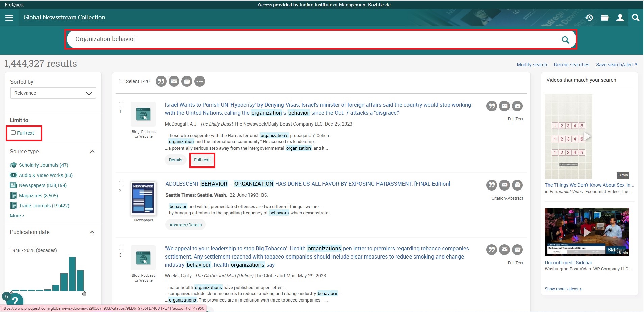This screenshot has height=312, width=644.
Task: Open My Research folder icon
Action: point(604,18)
